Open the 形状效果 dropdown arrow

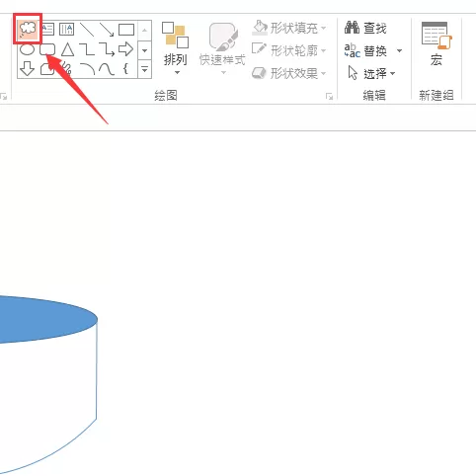(x=323, y=73)
